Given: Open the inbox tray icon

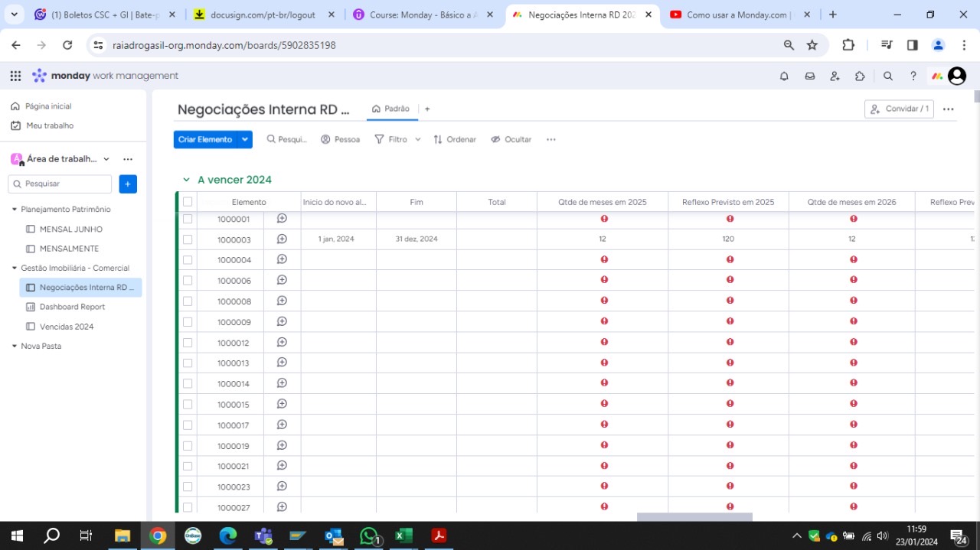Looking at the screenshot, I should 809,76.
